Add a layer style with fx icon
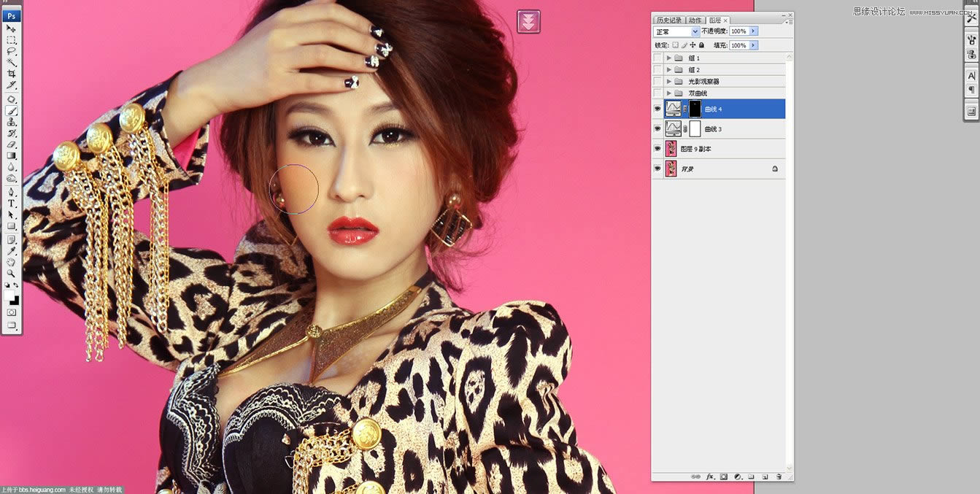Viewport: 980px width, 494px height. tap(710, 476)
